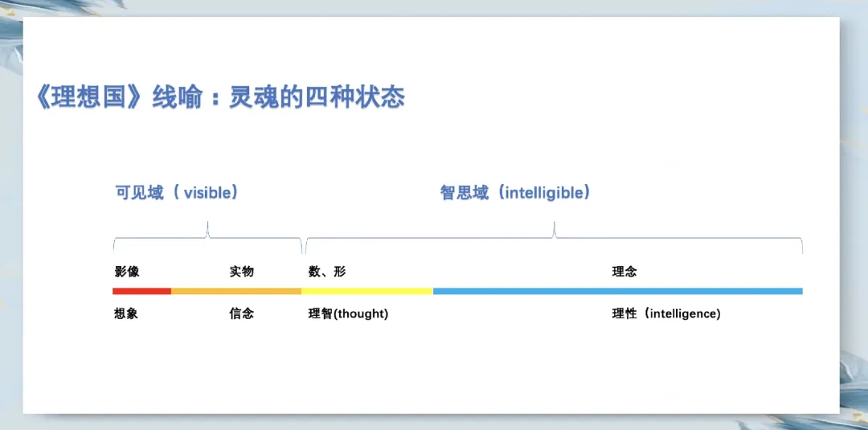Image resolution: width=868 pixels, height=430 pixels.
Task: Select the 理念 label above blue bar
Action: (x=624, y=272)
